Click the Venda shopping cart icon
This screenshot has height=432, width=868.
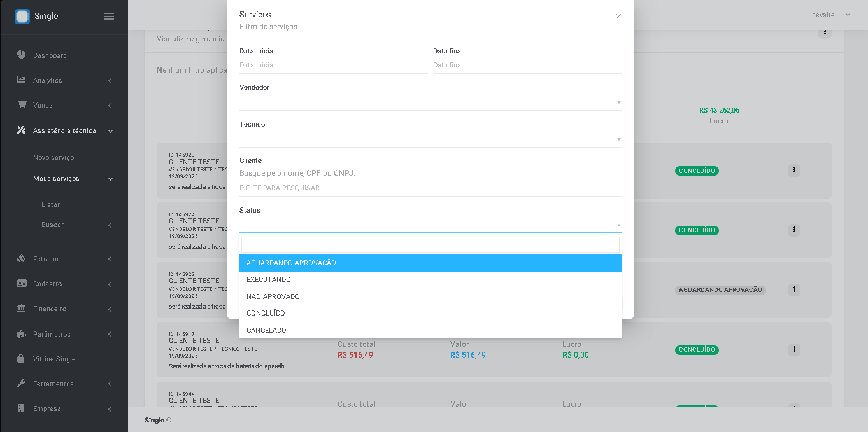point(21,105)
